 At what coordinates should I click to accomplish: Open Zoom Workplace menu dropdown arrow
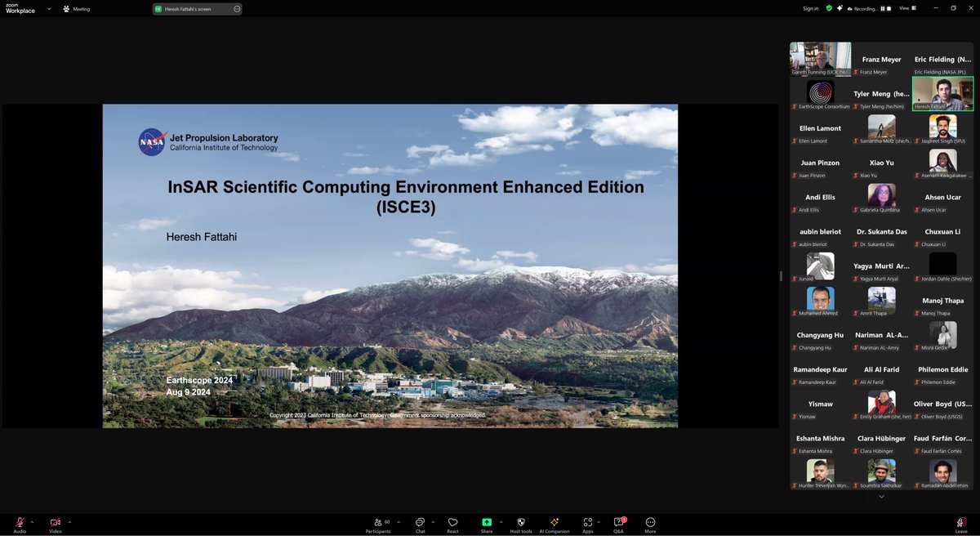point(48,9)
